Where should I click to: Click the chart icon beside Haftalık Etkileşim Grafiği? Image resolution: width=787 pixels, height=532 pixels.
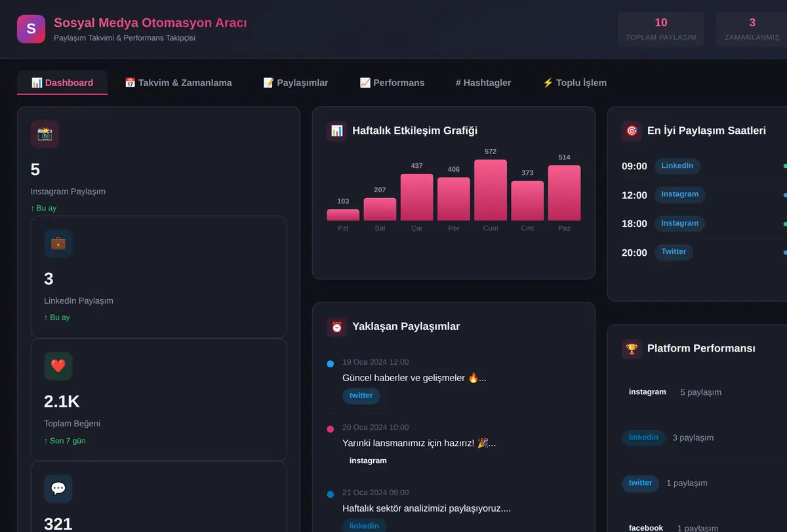coord(336,131)
